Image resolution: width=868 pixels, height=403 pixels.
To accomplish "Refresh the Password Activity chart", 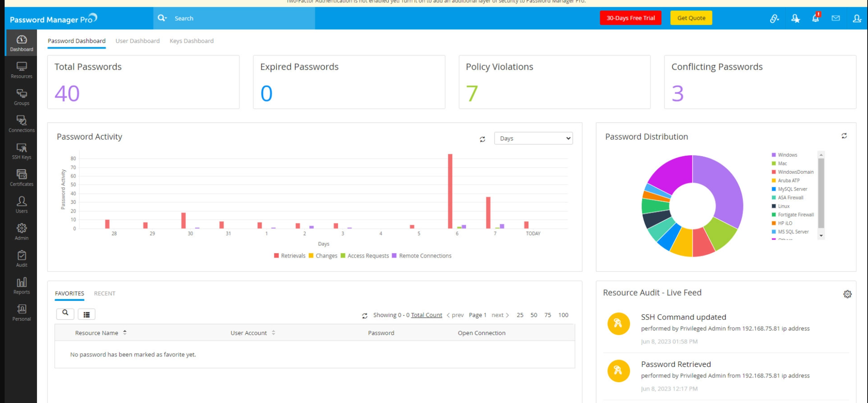I will (482, 139).
